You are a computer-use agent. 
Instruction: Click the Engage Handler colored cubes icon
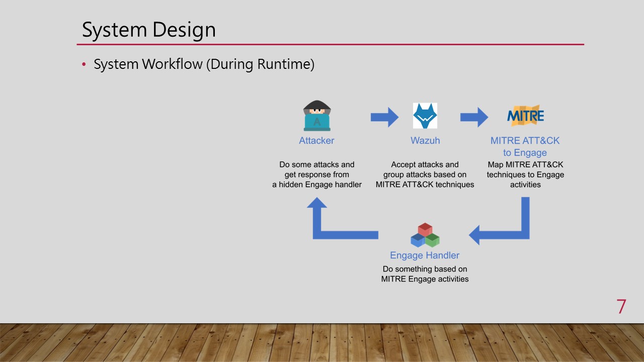[x=425, y=235]
